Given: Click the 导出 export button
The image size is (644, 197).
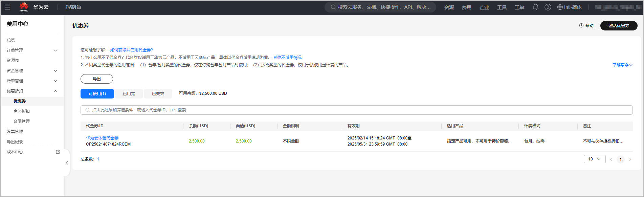Looking at the screenshot, I should click(x=96, y=79).
